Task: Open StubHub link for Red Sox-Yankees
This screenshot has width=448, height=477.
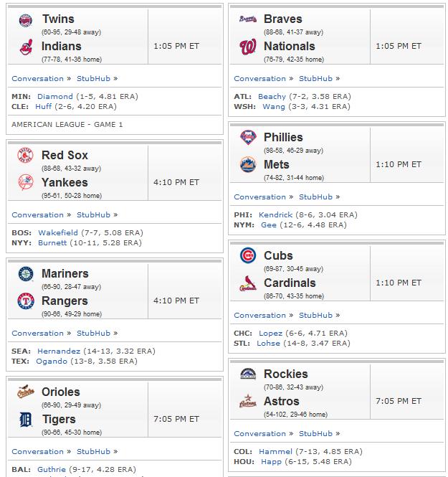Action: (x=93, y=214)
